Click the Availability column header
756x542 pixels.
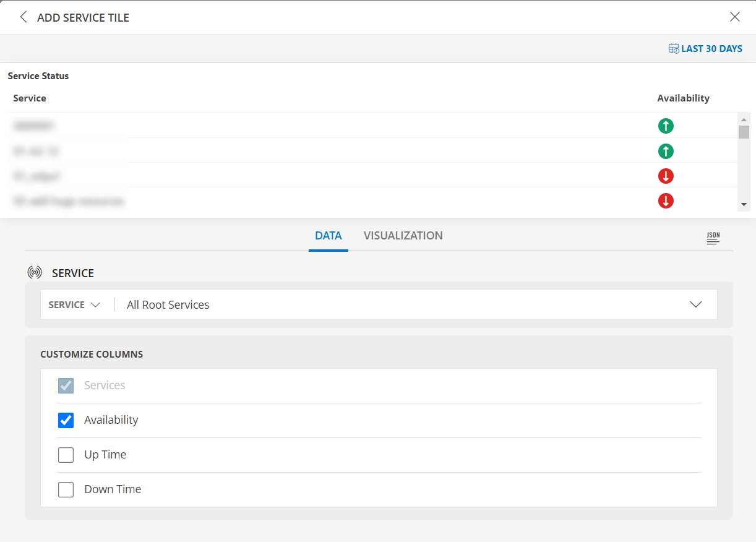click(x=683, y=98)
